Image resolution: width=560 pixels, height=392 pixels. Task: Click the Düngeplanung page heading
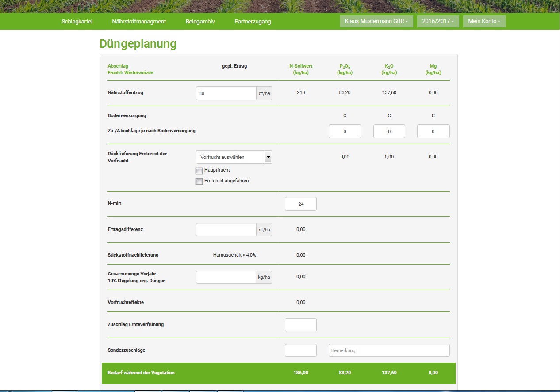pyautogui.click(x=138, y=44)
